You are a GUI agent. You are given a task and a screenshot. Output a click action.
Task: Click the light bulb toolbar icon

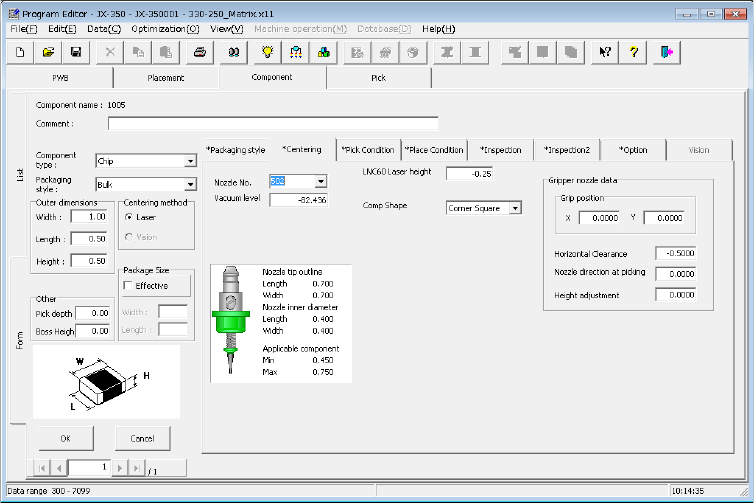tap(268, 52)
